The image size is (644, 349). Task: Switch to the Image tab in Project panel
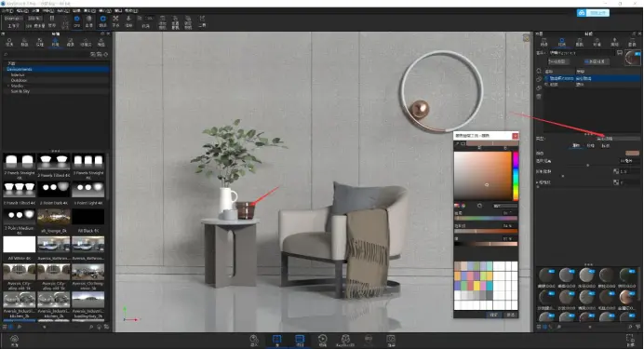tap(632, 42)
